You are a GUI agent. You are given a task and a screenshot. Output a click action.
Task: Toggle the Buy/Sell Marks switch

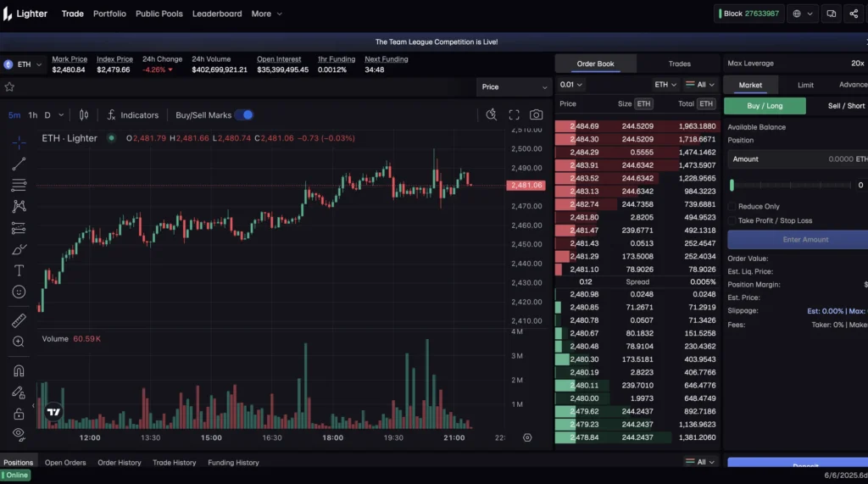244,115
